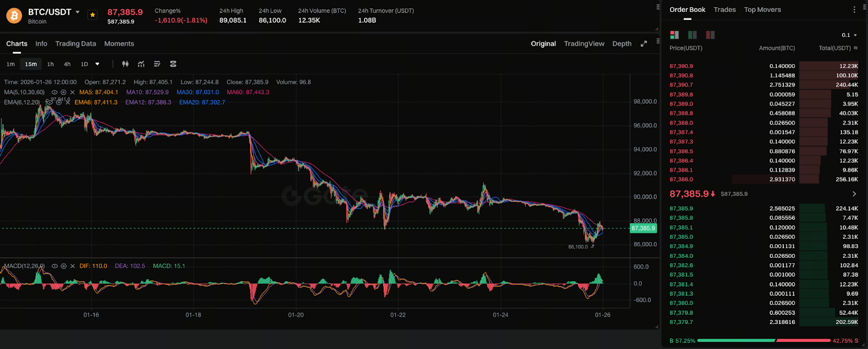
Task: Expand more timeframes dropdown arrow
Action: [98, 64]
